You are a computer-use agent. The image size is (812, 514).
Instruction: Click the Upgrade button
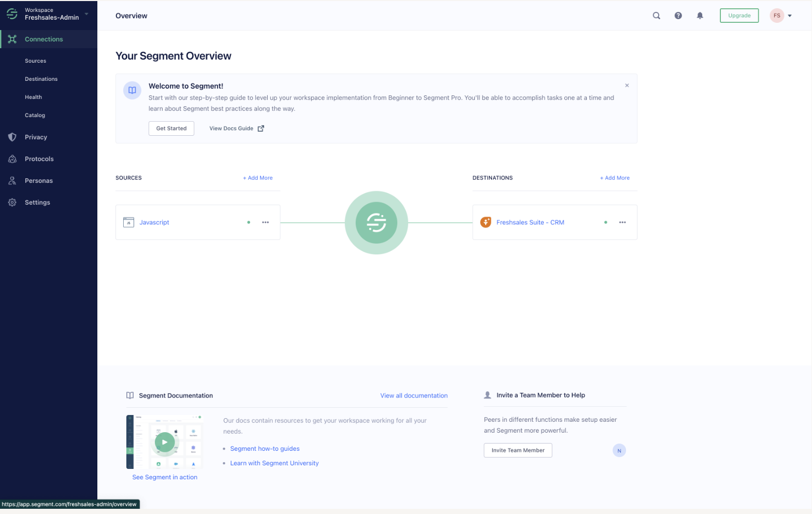[739, 16]
